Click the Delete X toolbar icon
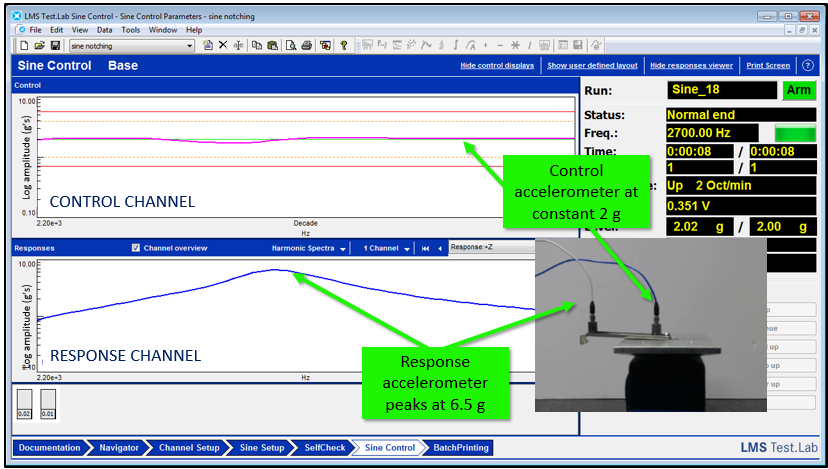This screenshot has width=828, height=469. 223,46
